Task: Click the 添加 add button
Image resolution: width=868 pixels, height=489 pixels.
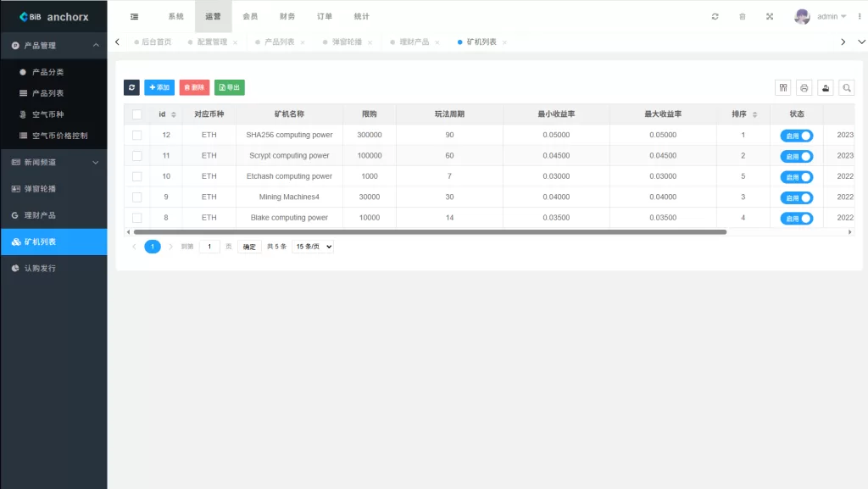Action: pyautogui.click(x=158, y=86)
